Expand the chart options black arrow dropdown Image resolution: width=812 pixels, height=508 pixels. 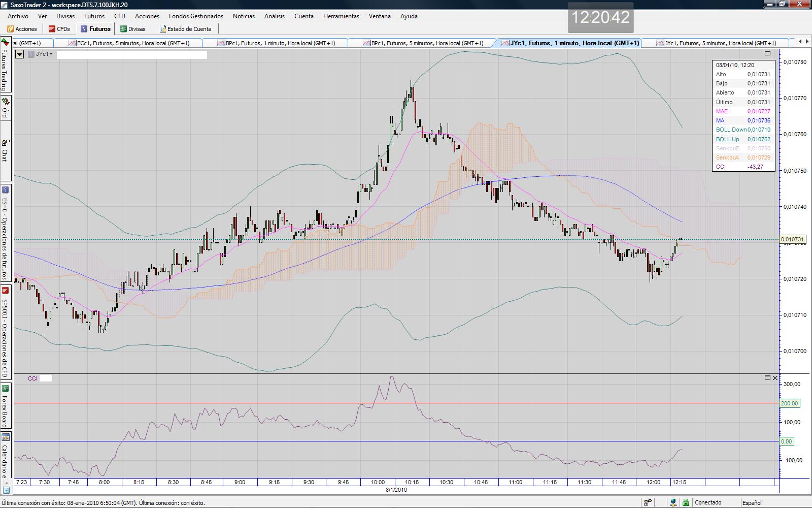20,54
